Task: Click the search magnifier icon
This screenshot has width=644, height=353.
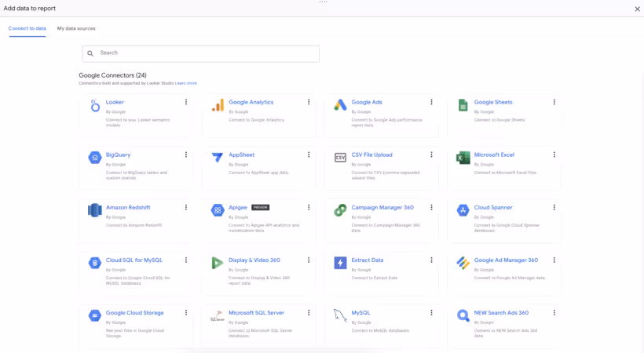Action: (90, 53)
